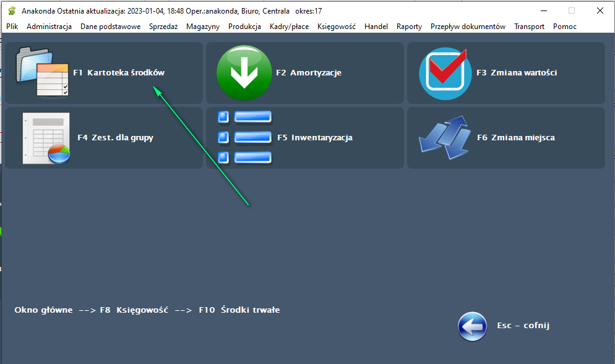Click the Okno główne breadcrumb text
Image resolution: width=615 pixels, height=364 pixels.
[43, 310]
